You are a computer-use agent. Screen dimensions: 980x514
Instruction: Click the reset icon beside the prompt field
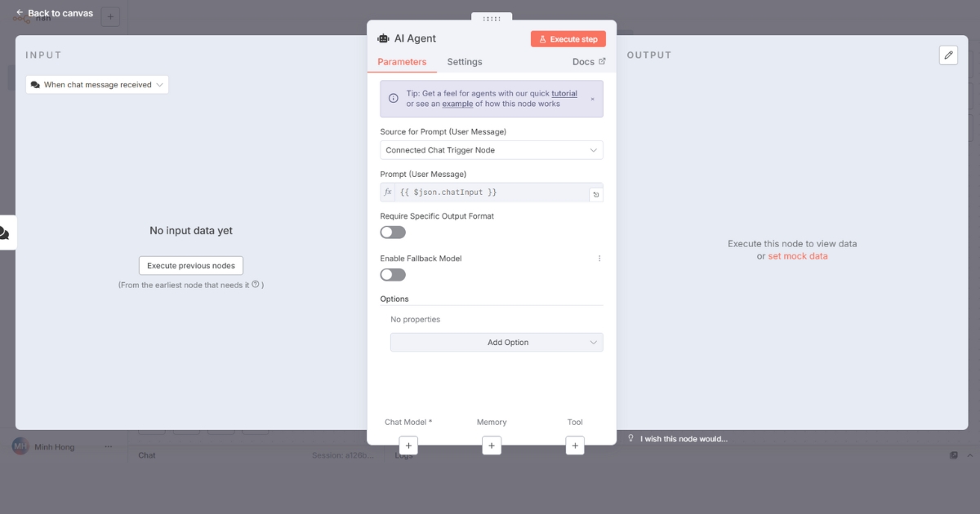pyautogui.click(x=595, y=194)
